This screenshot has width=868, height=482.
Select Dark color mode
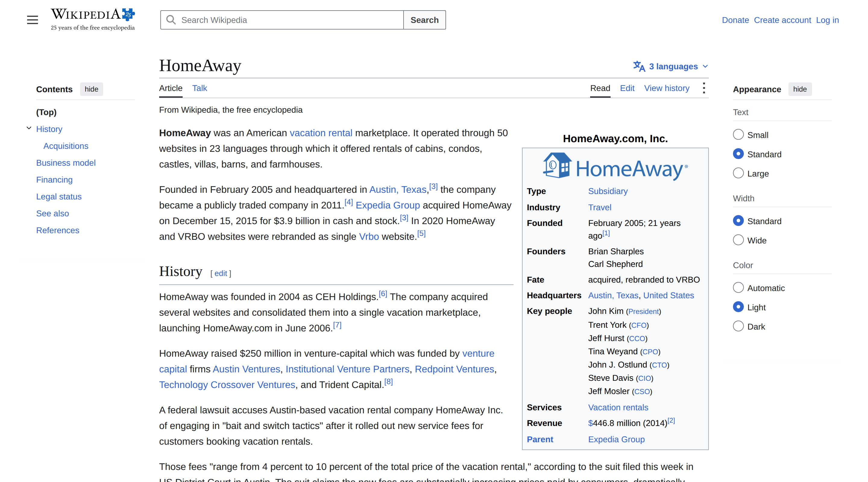[x=738, y=326]
